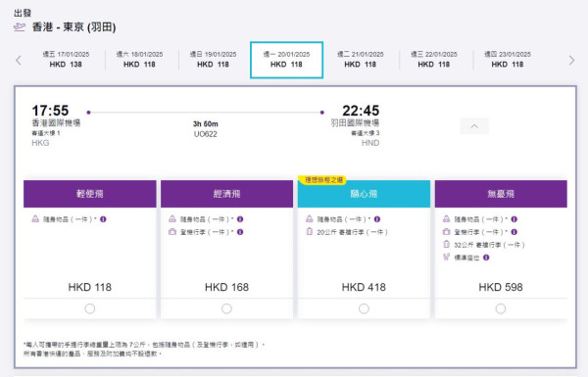This screenshot has height=377, width=588.
Task: Select the 21/01/2025 date tab
Action: pyautogui.click(x=361, y=60)
